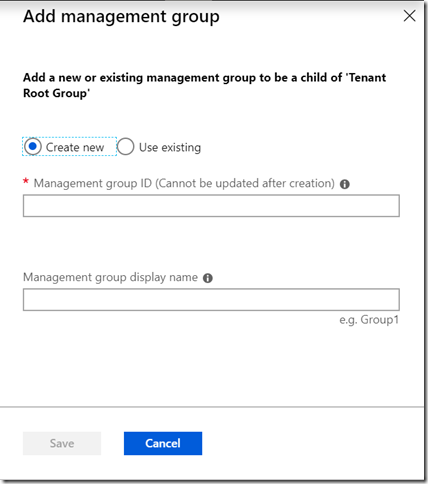Click the Management group ID input field
Viewport: 428px width, 484px height.
click(211, 206)
